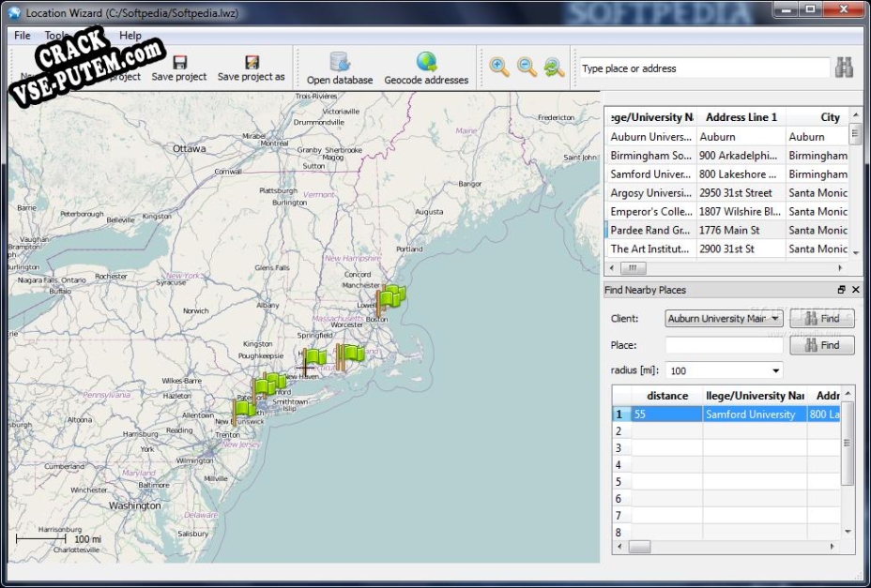Open database from the toolbar
871x588 pixels.
click(340, 63)
